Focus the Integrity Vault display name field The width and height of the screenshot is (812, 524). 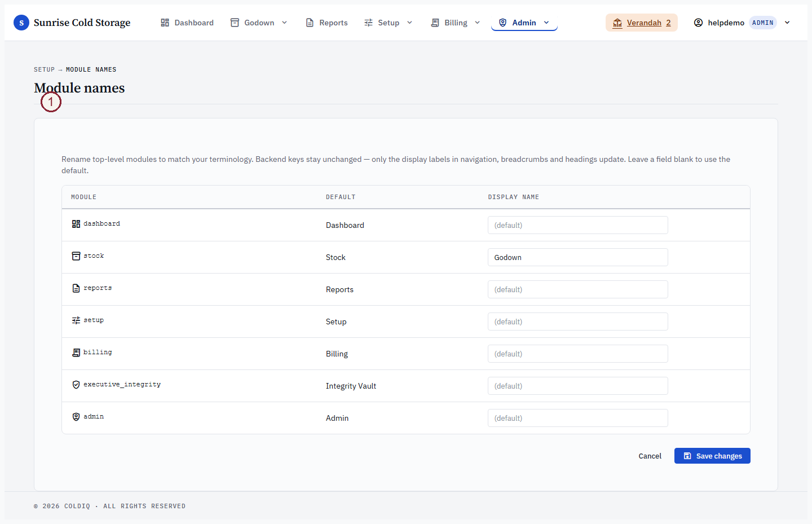(577, 386)
